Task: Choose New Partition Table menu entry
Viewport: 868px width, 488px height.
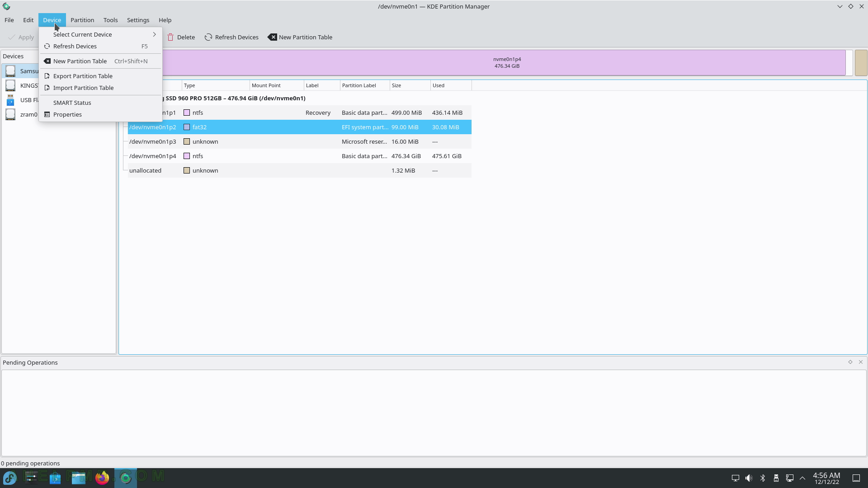Action: (x=100, y=61)
